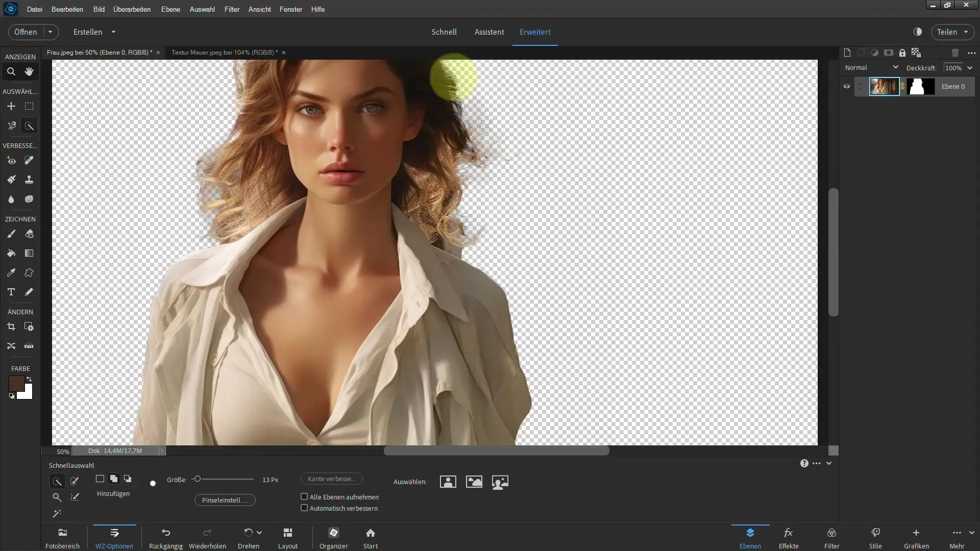Select the Eraser tool

29,234
